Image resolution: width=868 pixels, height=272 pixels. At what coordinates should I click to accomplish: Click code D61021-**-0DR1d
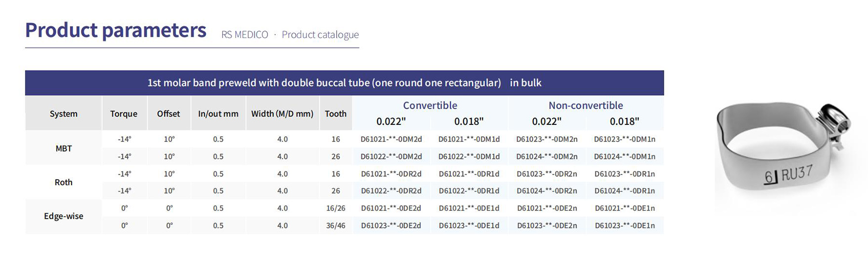tap(469, 174)
